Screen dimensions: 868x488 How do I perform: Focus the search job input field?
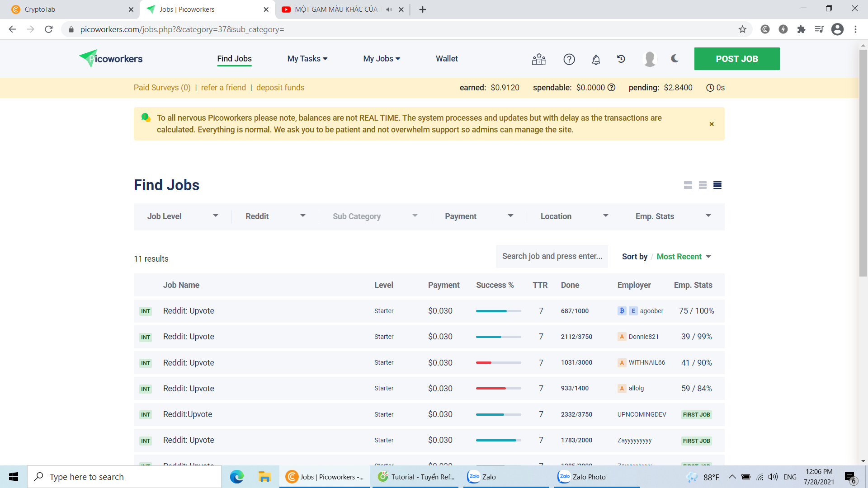(552, 256)
